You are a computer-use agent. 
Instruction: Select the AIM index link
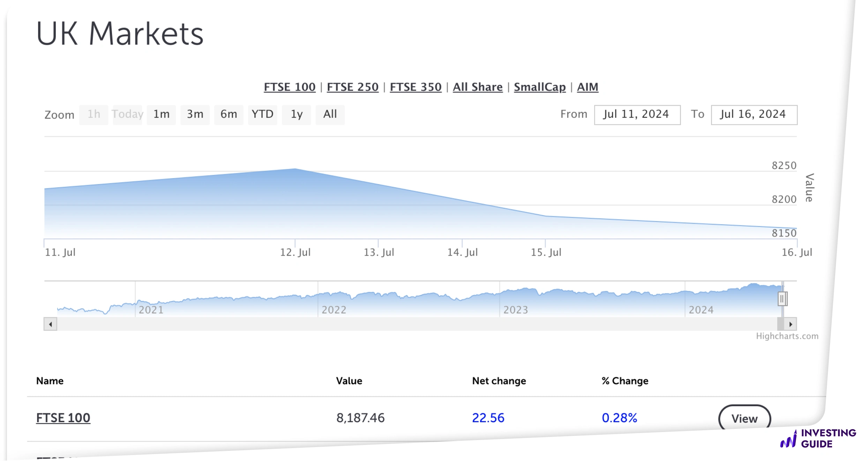click(x=588, y=87)
